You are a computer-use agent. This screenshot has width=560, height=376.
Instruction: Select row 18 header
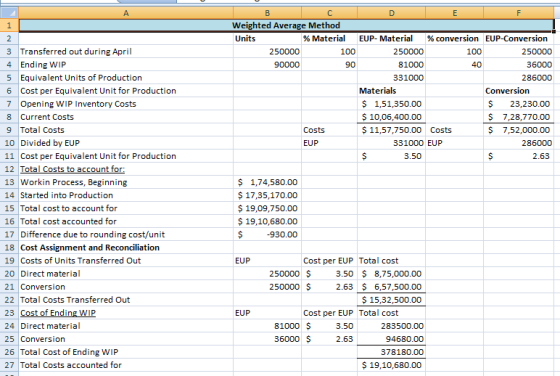[x=9, y=247]
